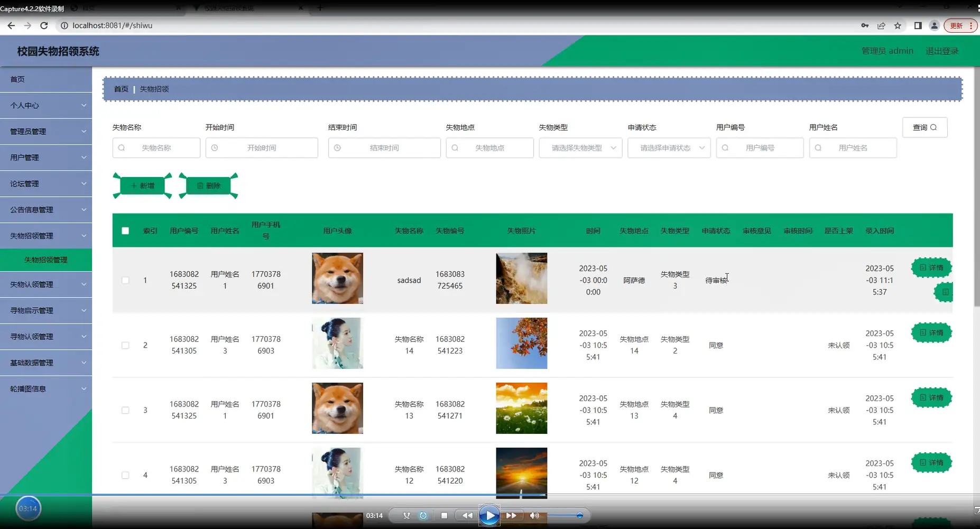Click the share icon next to the address bar
The width and height of the screenshot is (980, 529).
coord(882,25)
